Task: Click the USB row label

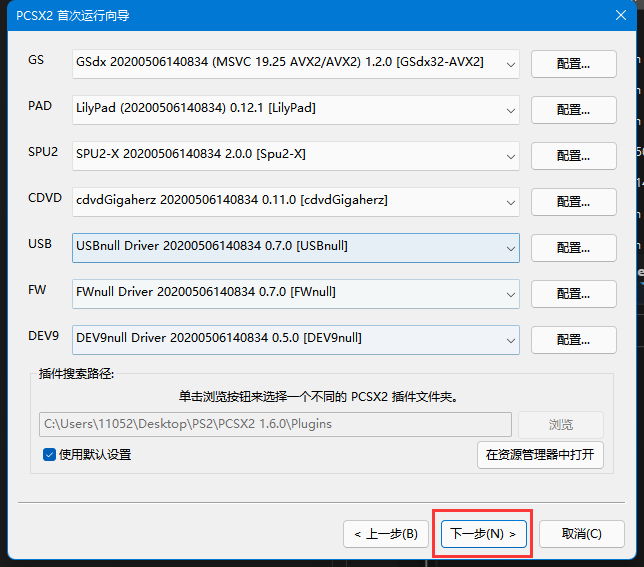Action: point(40,244)
